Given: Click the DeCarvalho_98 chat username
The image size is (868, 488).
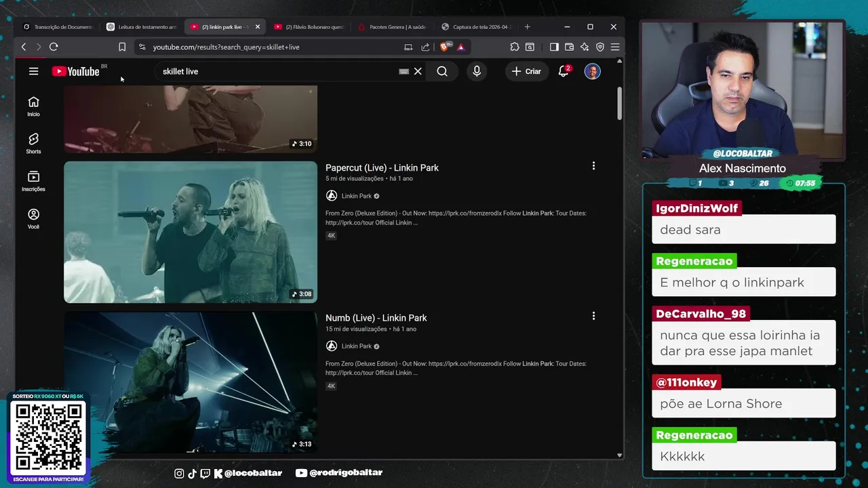Looking at the screenshot, I should pyautogui.click(x=701, y=314).
